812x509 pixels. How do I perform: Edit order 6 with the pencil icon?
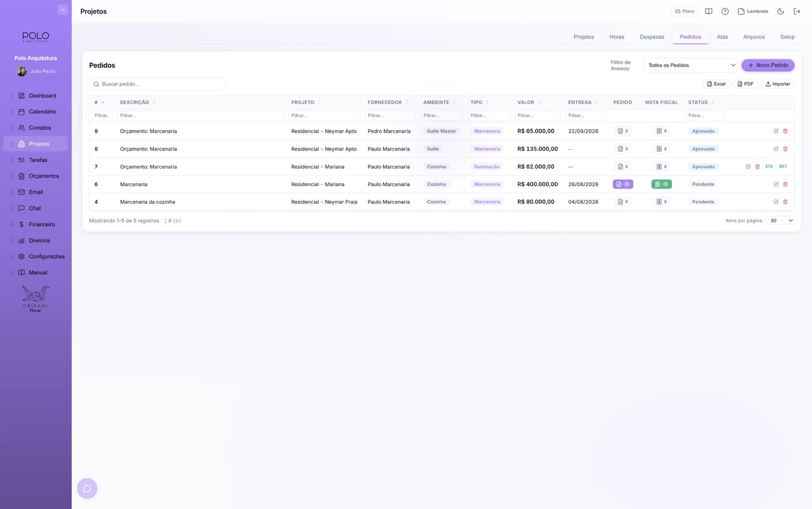click(776, 184)
